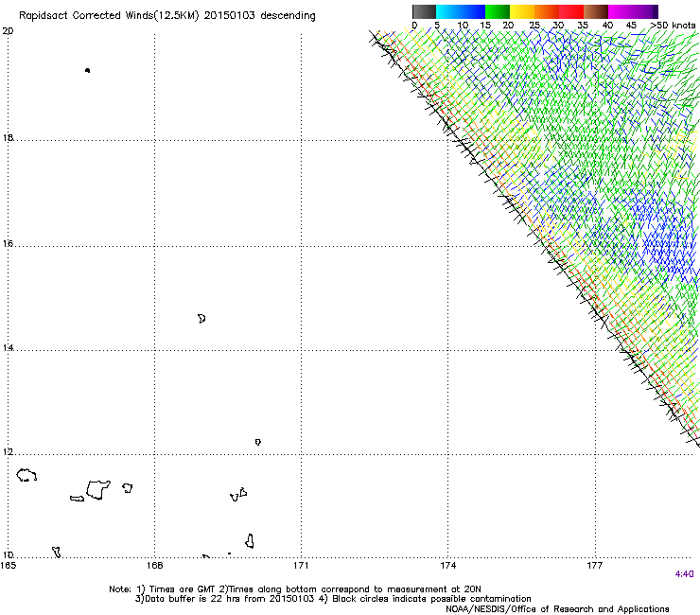
Task: Click the legend tick label 25
Action: tap(534, 26)
